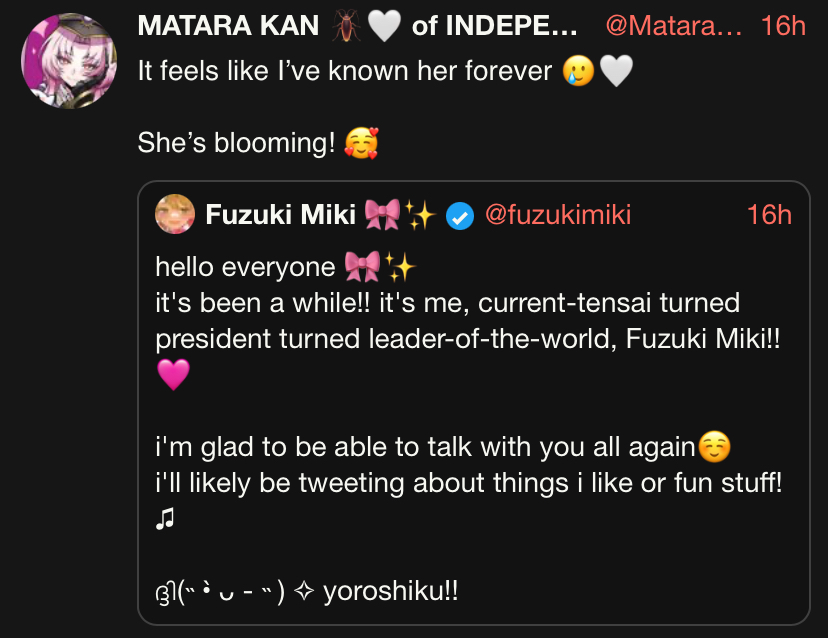Click the MATARA KAN display name
The width and height of the screenshot is (828, 638).
coord(228,25)
